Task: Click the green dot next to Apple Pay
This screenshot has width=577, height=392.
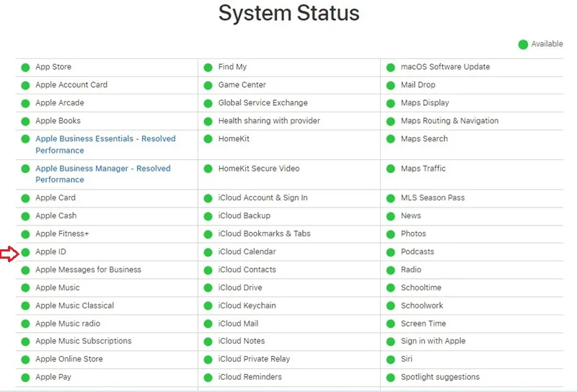Action: coord(25,378)
